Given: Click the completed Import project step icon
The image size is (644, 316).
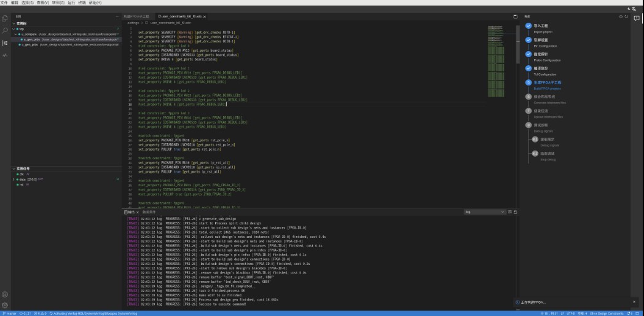Looking at the screenshot, I should pyautogui.click(x=528, y=26).
